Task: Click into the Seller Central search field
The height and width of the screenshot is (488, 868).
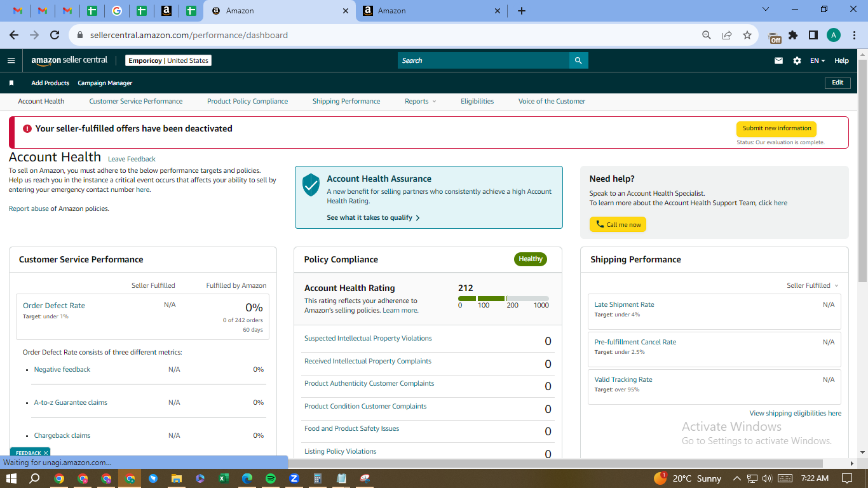Action: pos(484,60)
